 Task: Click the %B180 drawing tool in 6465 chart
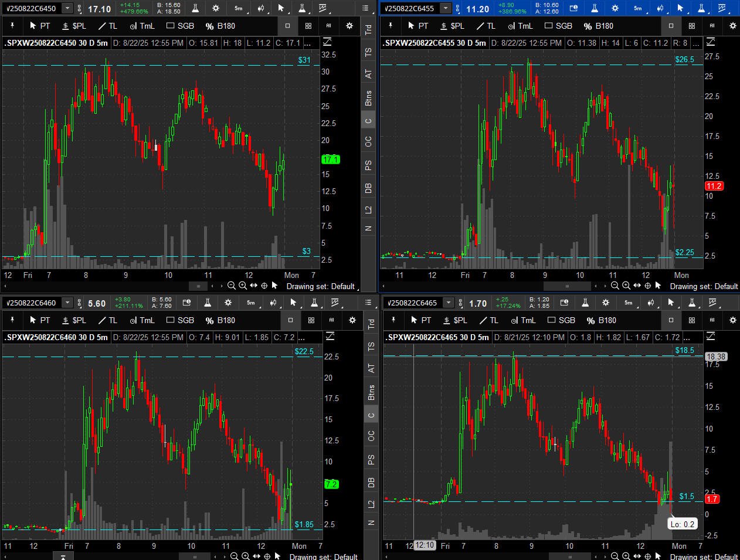pyautogui.click(x=601, y=320)
